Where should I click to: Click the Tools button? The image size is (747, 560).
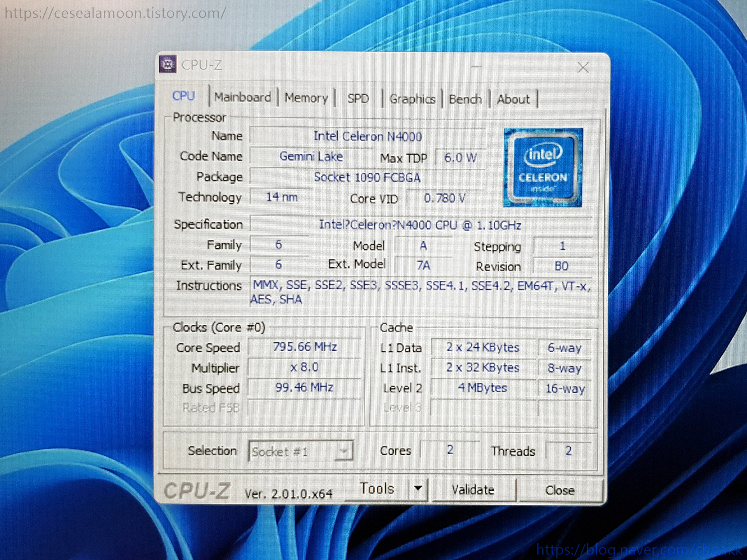[x=377, y=488]
